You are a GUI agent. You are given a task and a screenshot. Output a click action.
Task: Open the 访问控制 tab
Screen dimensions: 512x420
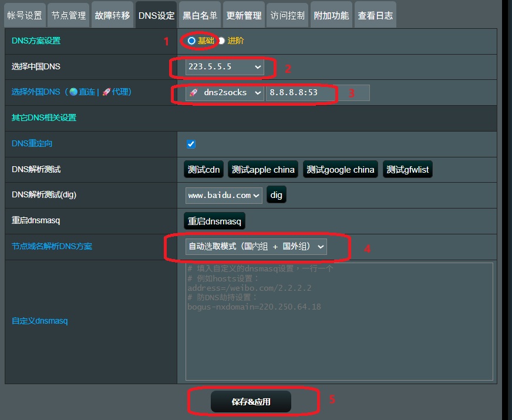tap(287, 15)
